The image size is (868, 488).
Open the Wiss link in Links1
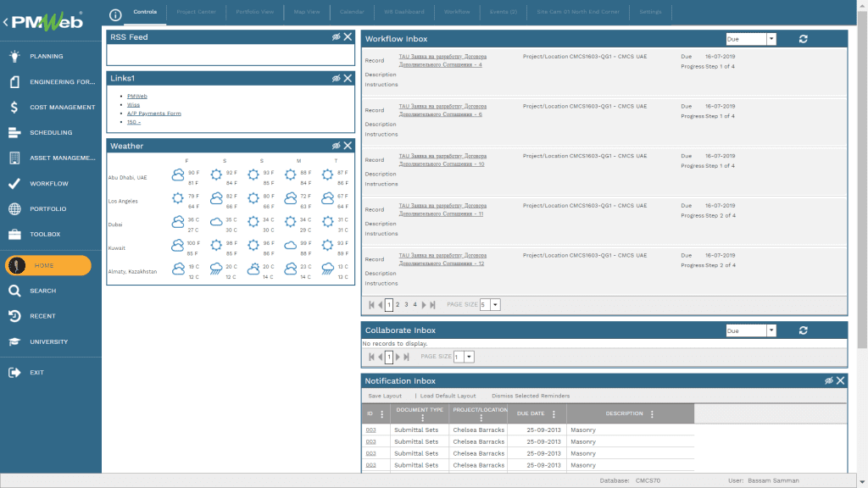tap(133, 104)
